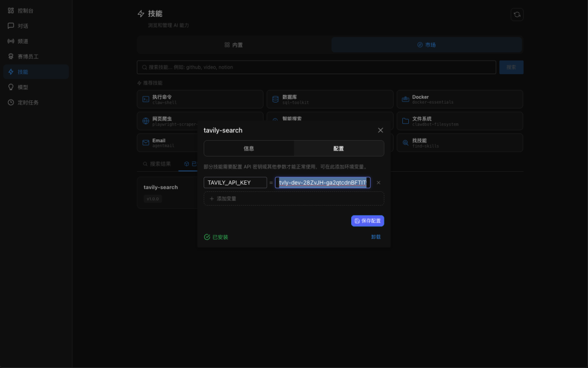Switch to the 内置 tab
Image resolution: width=588 pixels, height=368 pixels.
pos(234,45)
